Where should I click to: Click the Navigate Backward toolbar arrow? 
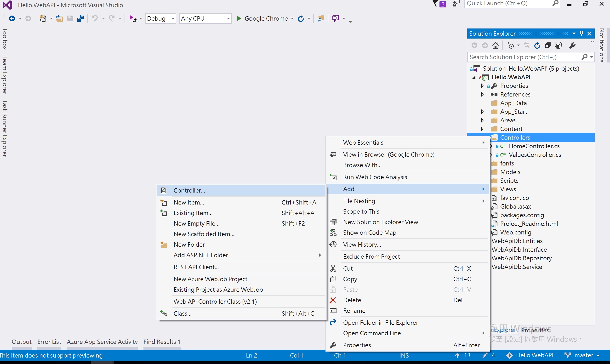click(12, 18)
